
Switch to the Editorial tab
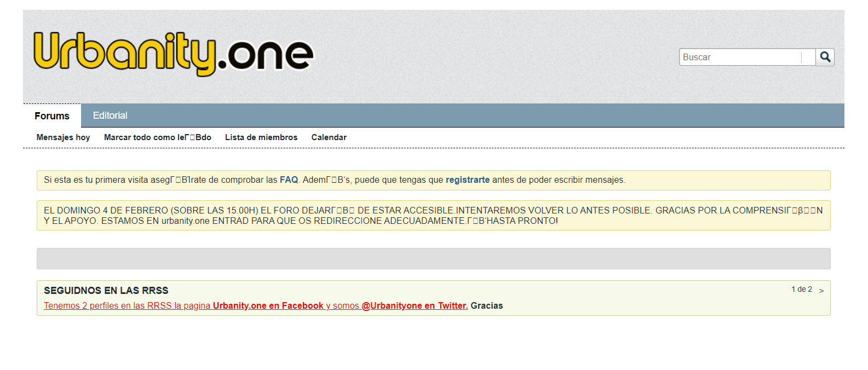[x=110, y=115]
